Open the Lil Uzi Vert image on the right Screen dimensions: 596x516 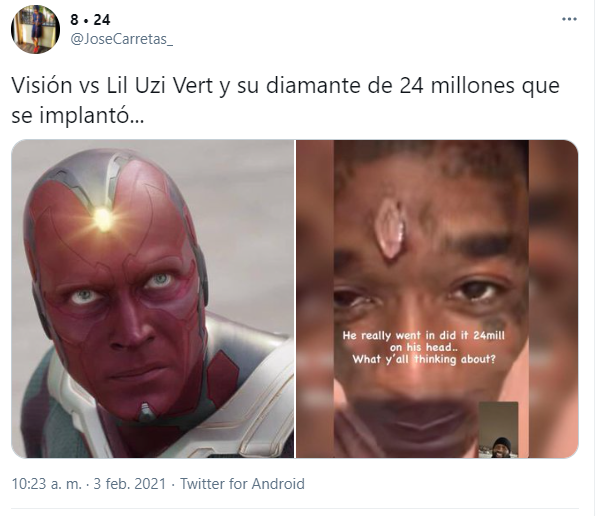point(437,299)
